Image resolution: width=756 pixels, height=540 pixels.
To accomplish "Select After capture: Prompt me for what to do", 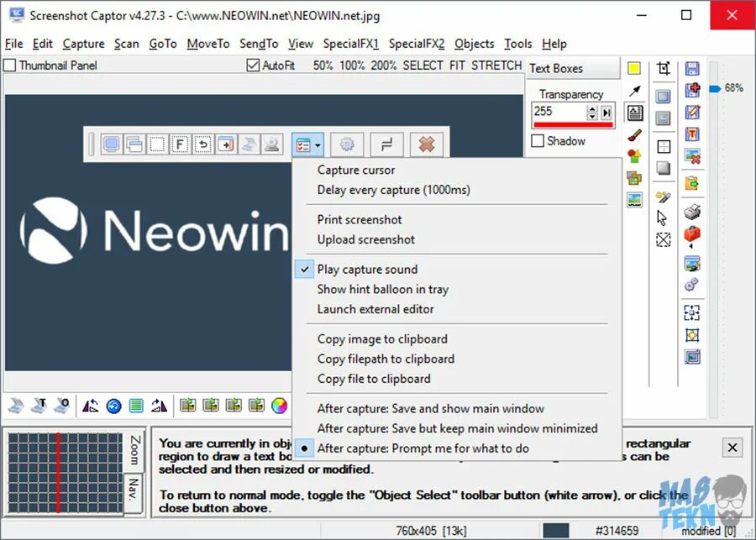I will pyautogui.click(x=457, y=448).
